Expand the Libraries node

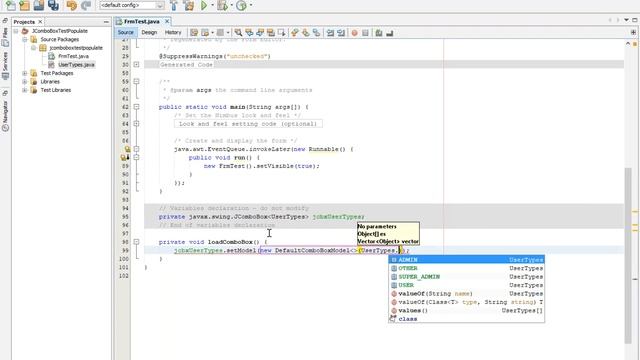point(24,82)
